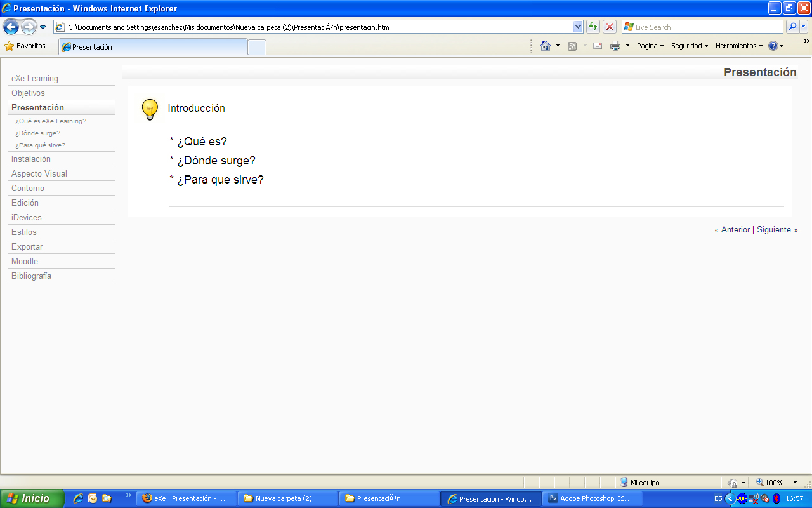
Task: Click the Live Search magnifier icon
Action: (792, 27)
